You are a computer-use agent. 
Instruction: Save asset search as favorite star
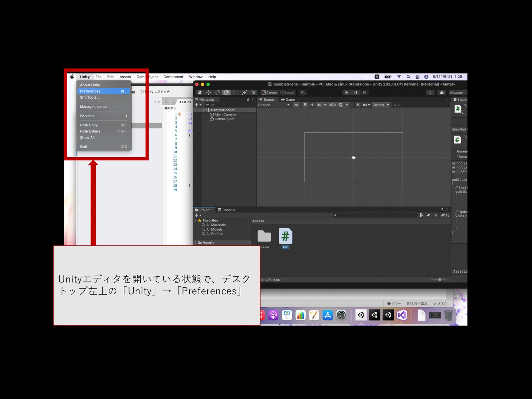pyautogui.click(x=436, y=215)
